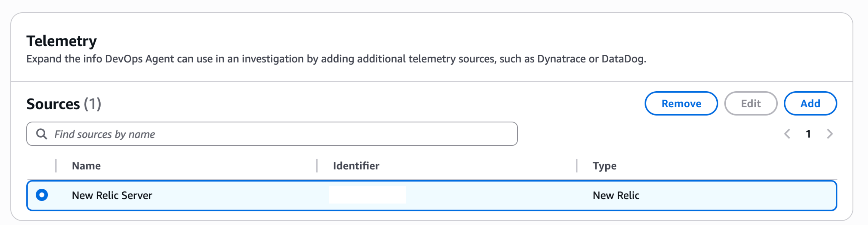
Task: Click the Add button
Action: tap(810, 103)
